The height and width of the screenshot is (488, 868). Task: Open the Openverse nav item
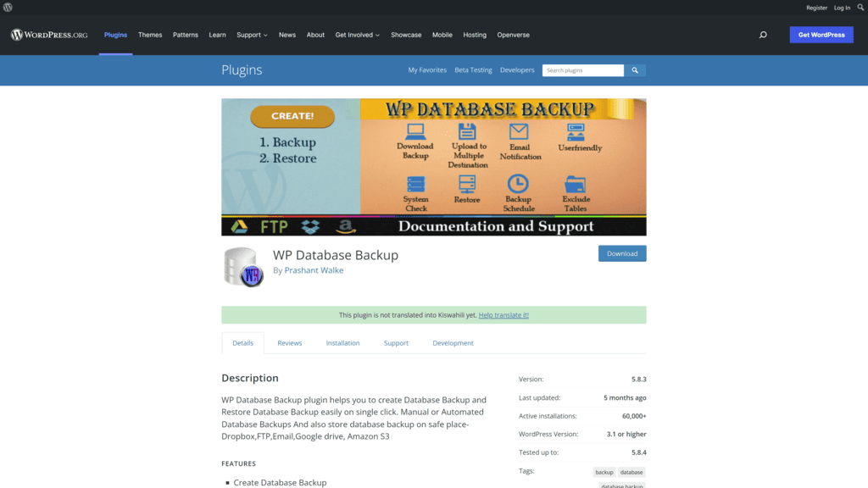(513, 35)
